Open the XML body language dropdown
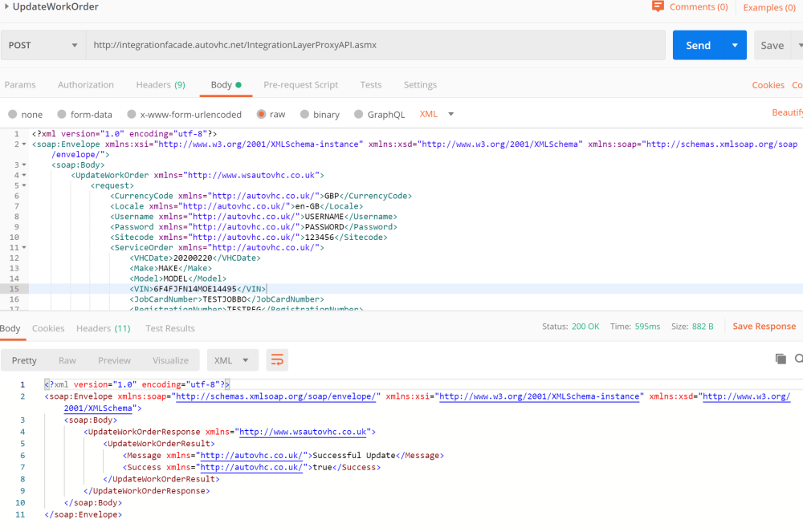 point(436,114)
